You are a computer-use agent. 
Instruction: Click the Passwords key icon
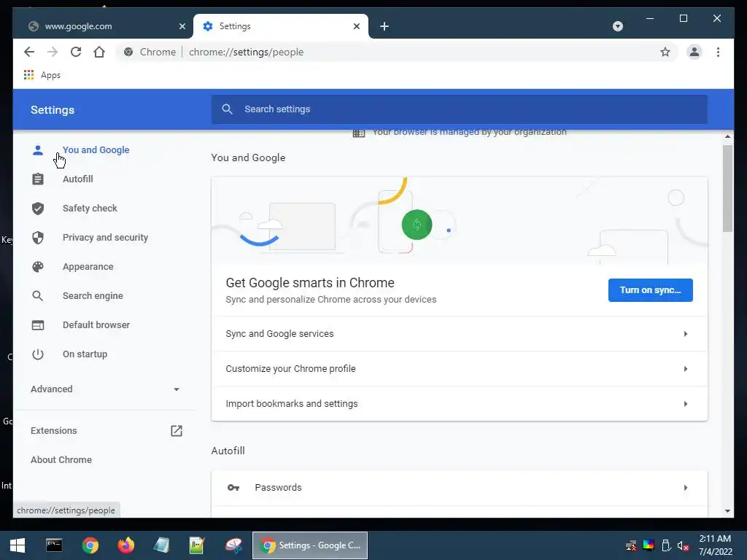pyautogui.click(x=233, y=488)
